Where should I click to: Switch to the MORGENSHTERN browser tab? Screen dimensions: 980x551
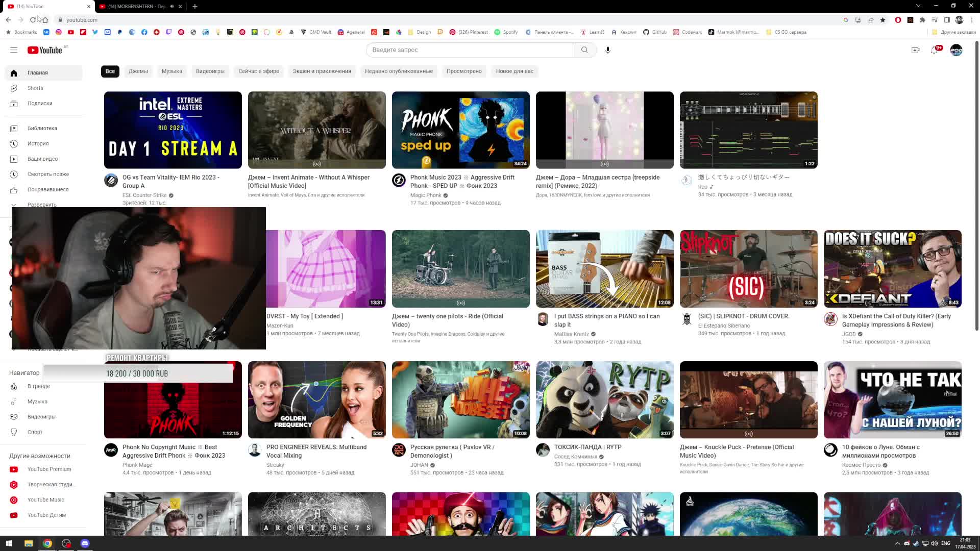click(137, 6)
